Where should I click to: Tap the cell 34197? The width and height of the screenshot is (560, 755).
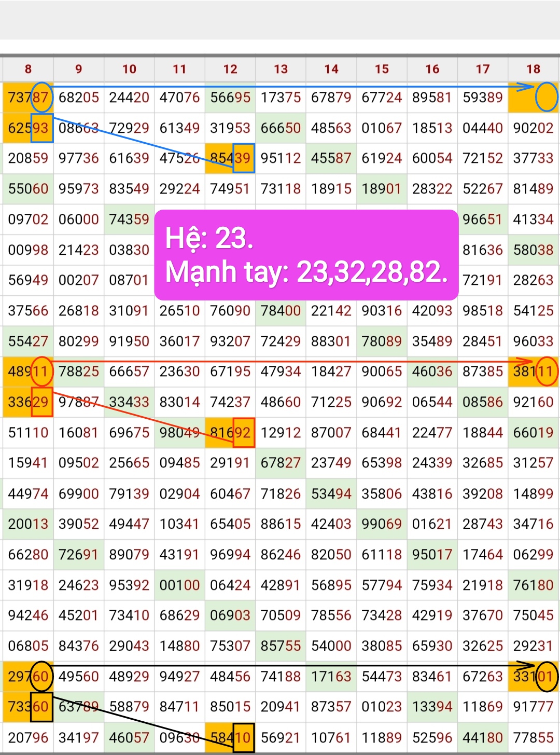coord(79,738)
